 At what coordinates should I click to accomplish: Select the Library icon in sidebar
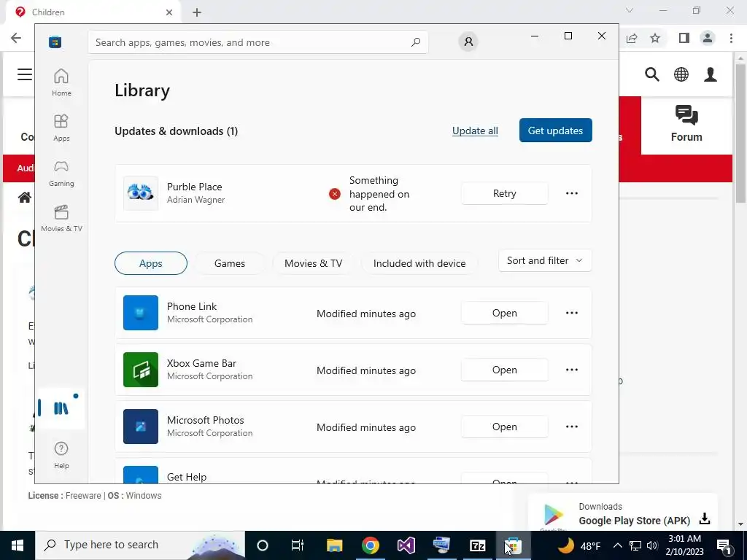61,408
